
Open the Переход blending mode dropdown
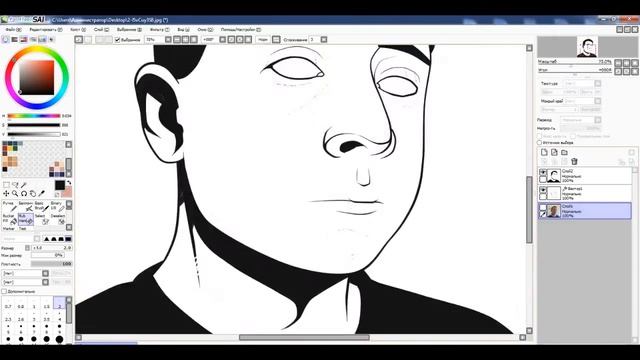point(598,120)
